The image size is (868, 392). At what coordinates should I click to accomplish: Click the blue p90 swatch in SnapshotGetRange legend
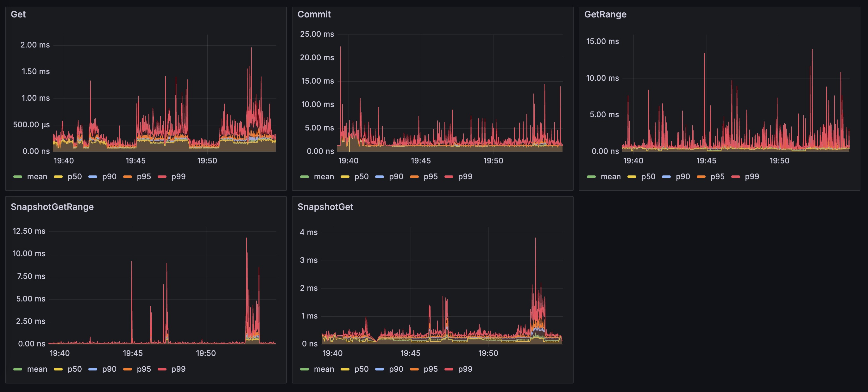click(x=93, y=369)
